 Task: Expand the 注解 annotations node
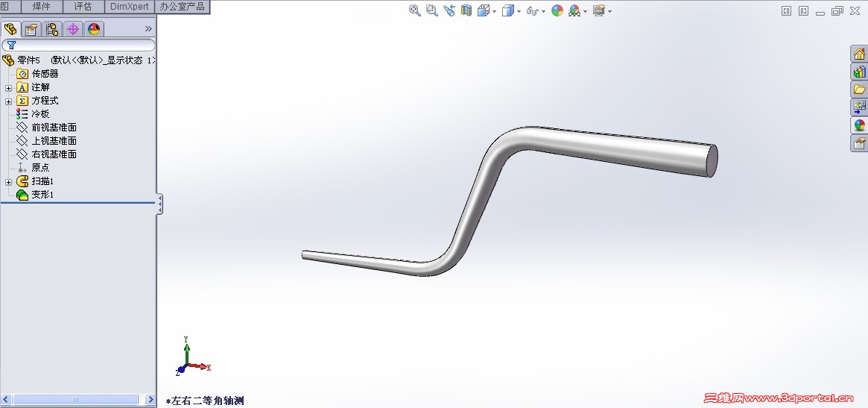point(8,87)
